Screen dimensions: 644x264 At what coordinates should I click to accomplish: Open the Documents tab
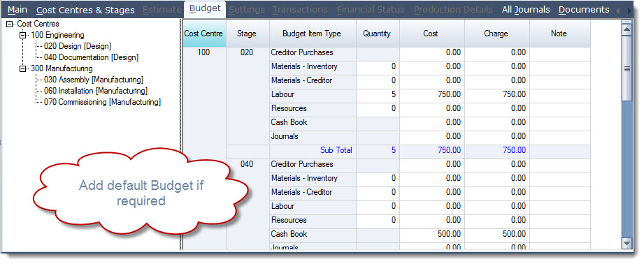584,10
